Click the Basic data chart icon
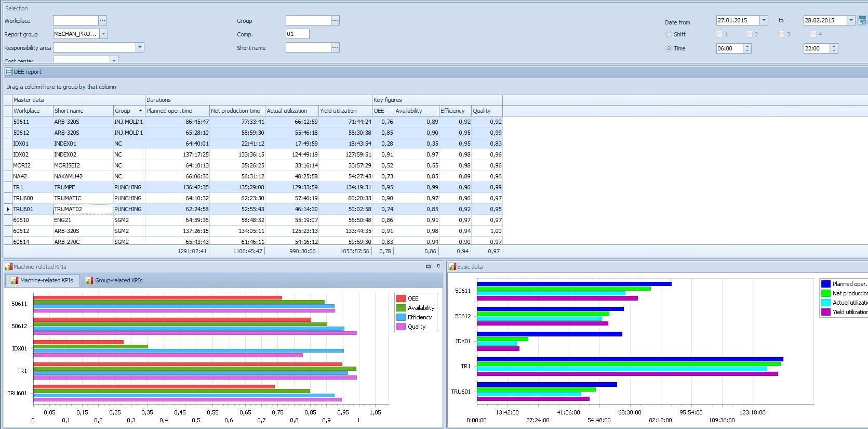868x429 pixels. [452, 267]
